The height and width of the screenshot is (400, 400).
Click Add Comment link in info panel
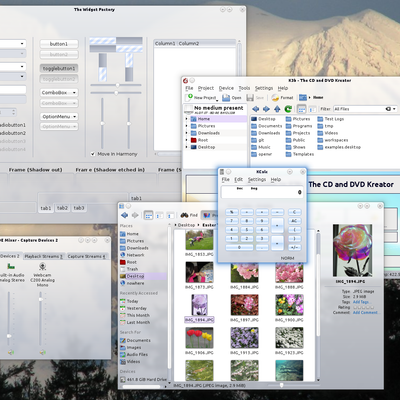pos(365,313)
